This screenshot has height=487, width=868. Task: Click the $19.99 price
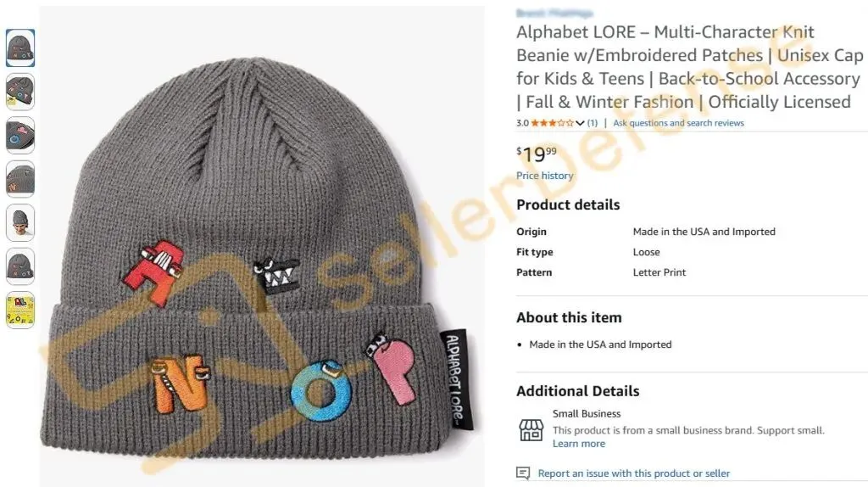point(537,154)
